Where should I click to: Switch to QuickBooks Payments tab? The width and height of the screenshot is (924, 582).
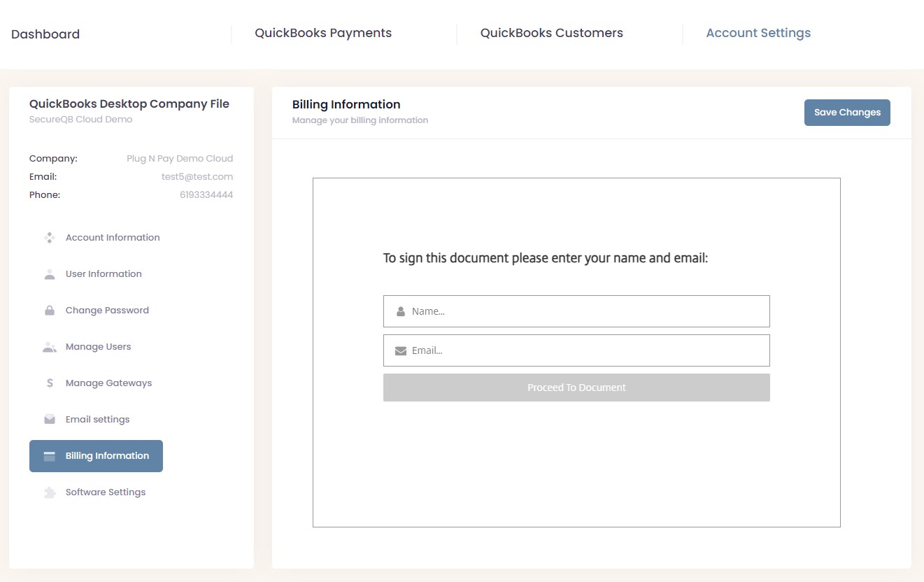click(x=323, y=33)
